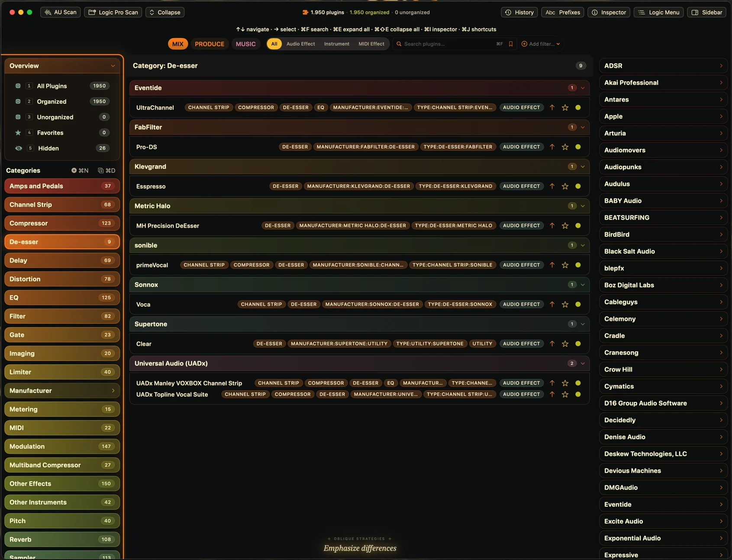Click up arrow for UADx Topline Vocal Suite
Viewport: 732px width, 560px height.
(552, 394)
